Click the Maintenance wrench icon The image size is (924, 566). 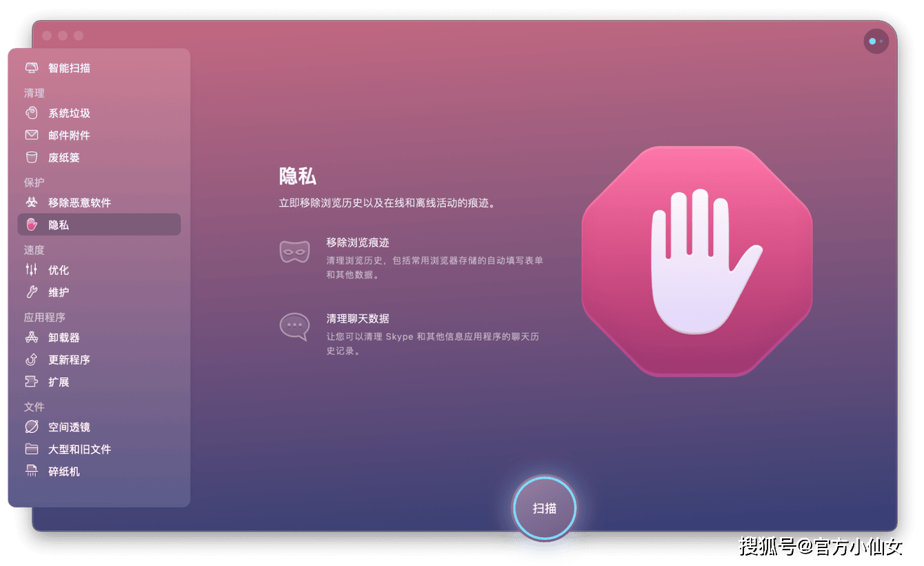tap(31, 292)
